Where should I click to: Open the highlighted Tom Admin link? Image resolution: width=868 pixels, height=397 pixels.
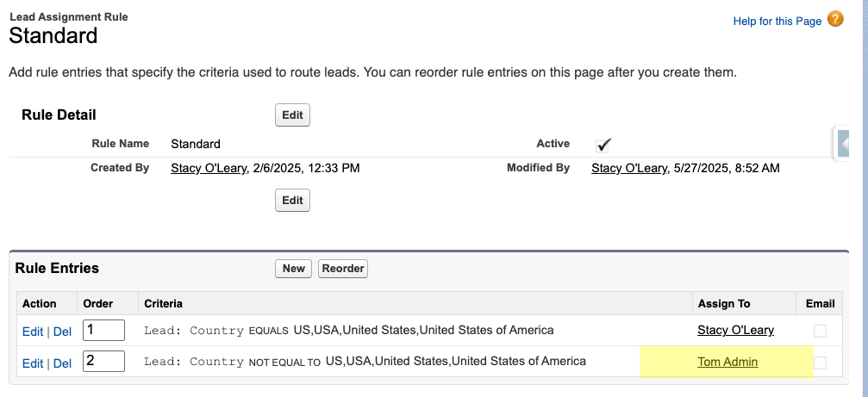click(x=727, y=362)
